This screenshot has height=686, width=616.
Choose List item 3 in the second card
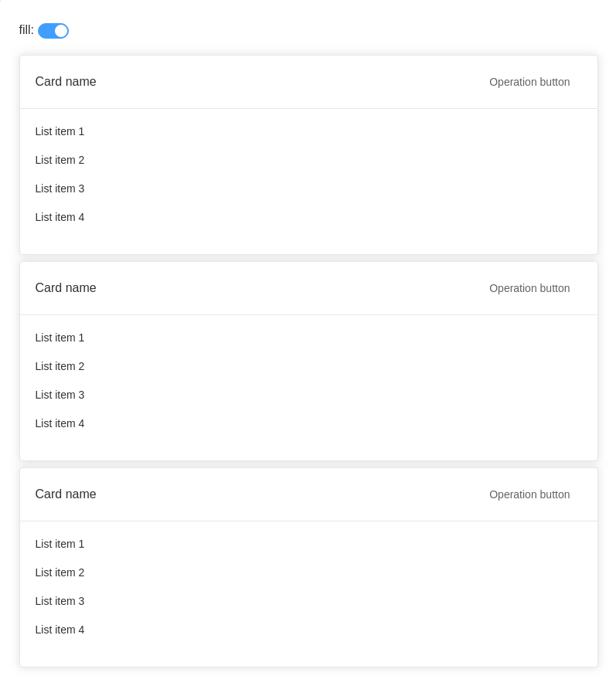pyautogui.click(x=60, y=395)
